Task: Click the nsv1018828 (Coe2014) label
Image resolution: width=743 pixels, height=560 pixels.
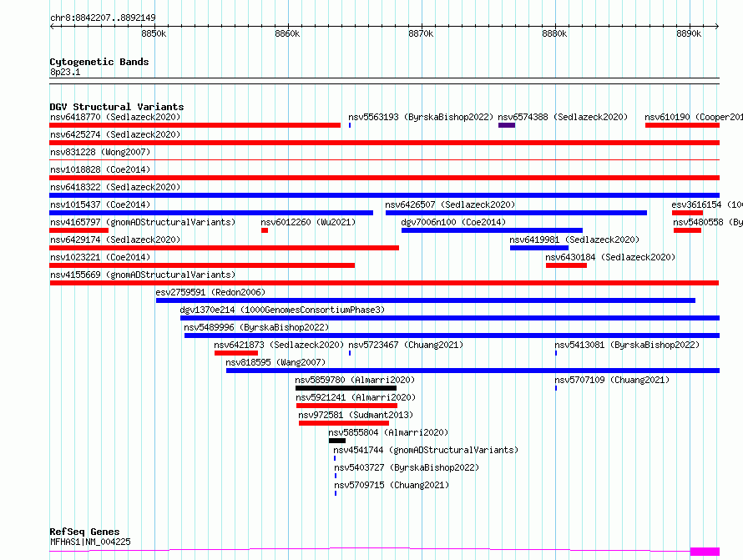Action: pyautogui.click(x=100, y=169)
